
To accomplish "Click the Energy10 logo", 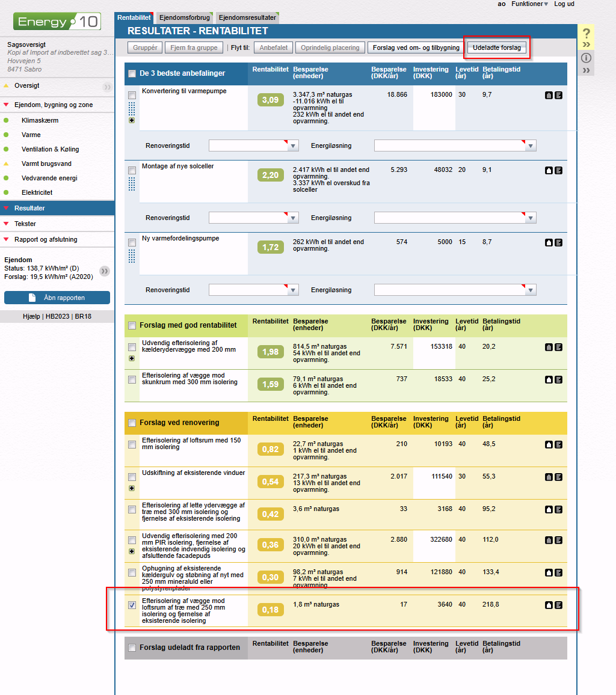I will [x=57, y=22].
